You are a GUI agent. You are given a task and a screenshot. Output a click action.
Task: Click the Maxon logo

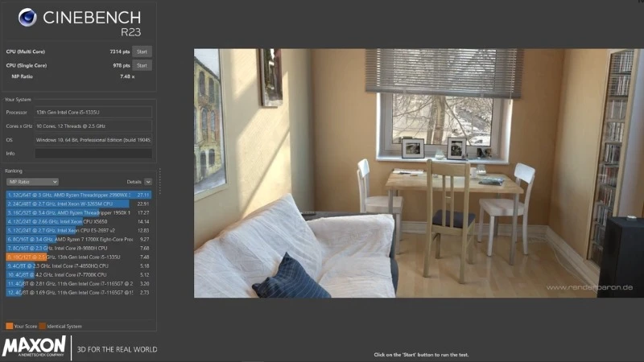[x=34, y=347]
